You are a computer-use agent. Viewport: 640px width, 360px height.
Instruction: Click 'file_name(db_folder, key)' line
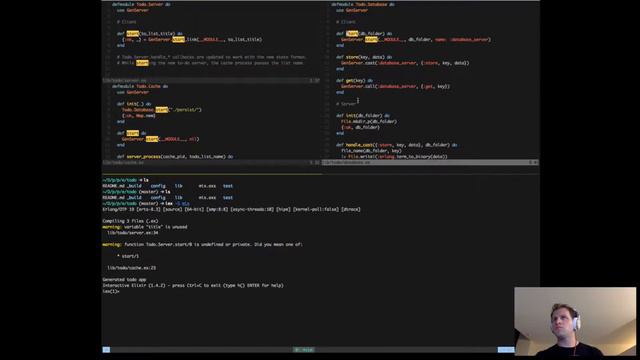coord(371,151)
